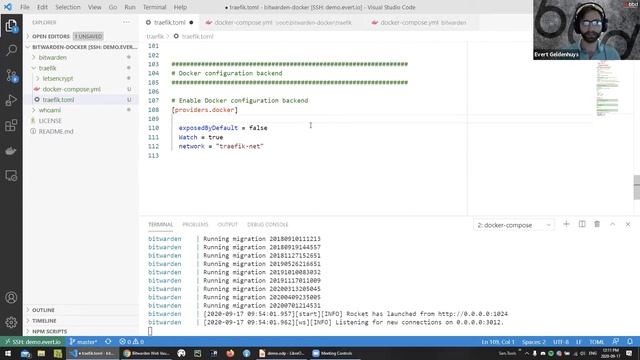Click Ln 109, Col 1 cursor position

tap(498, 342)
